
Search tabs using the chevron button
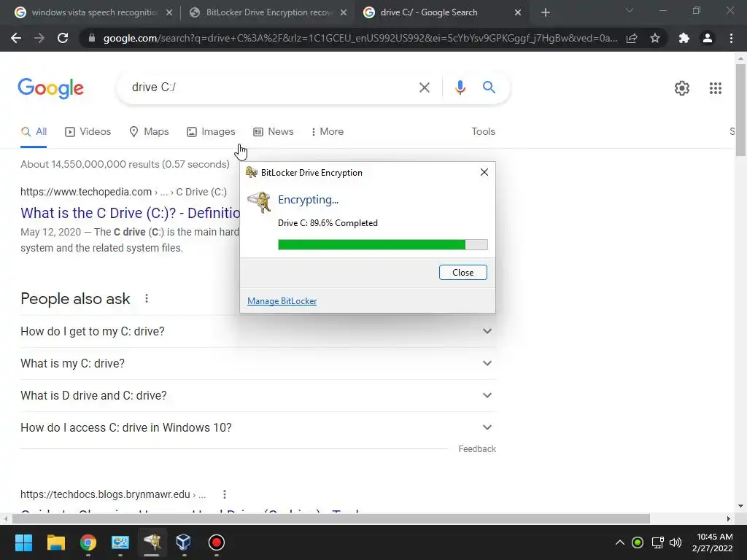630,10
